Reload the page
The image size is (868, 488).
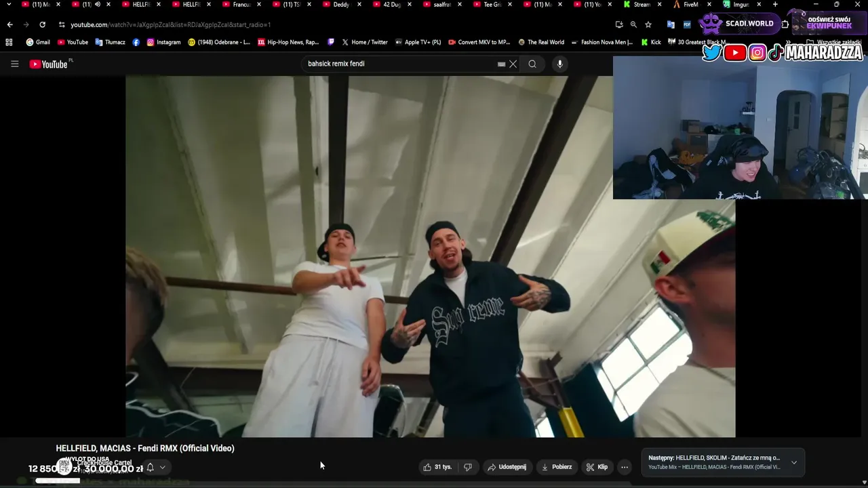[42, 24]
